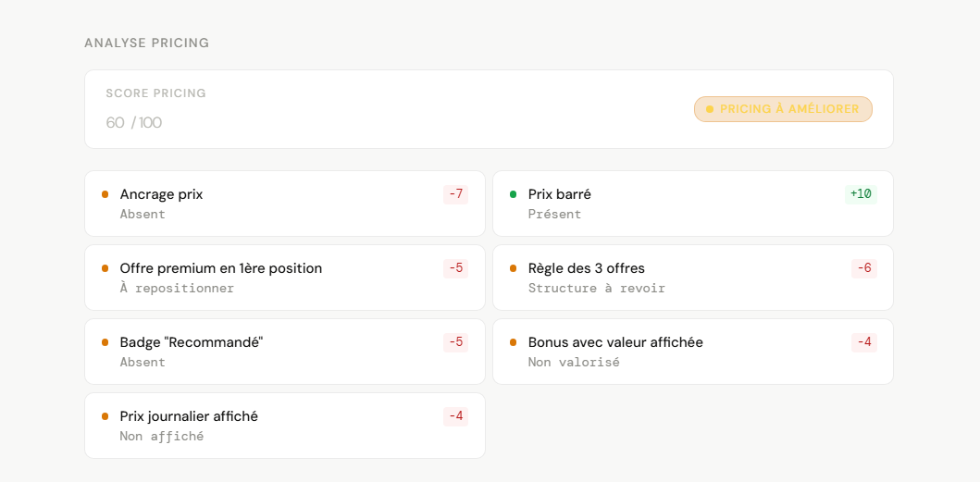
Task: Click 'Non affiché' status text
Action: (x=162, y=437)
